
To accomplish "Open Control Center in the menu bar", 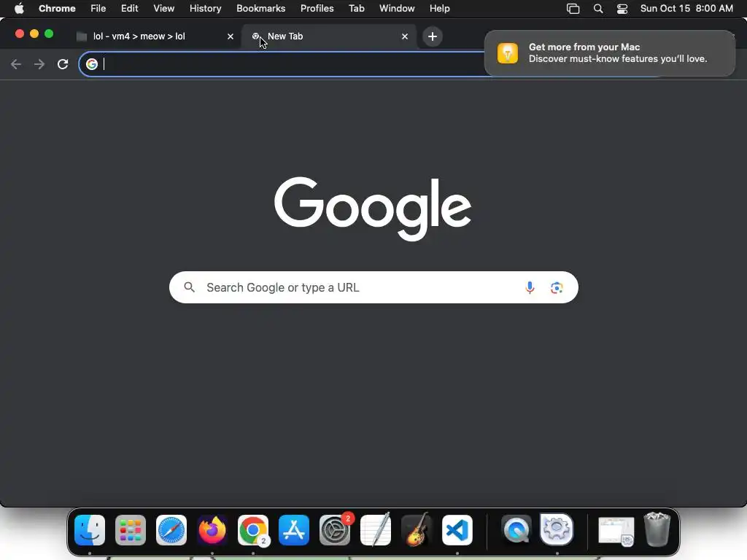I will [622, 9].
